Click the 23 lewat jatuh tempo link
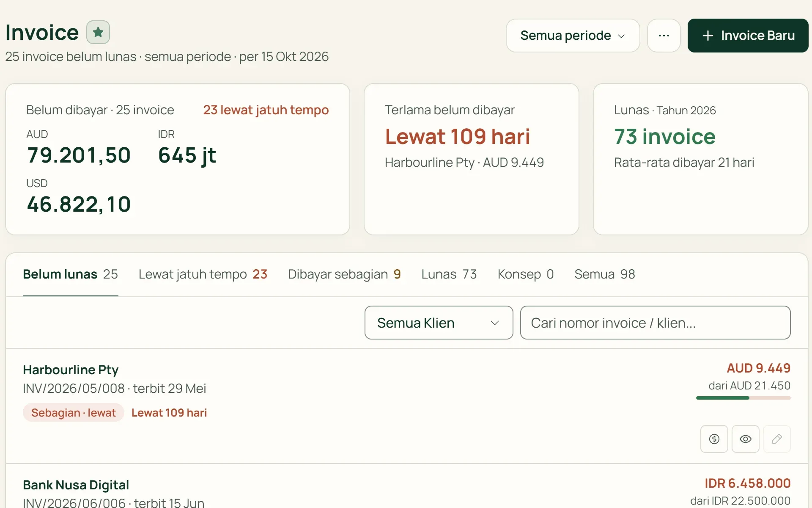This screenshot has height=508, width=812. pyautogui.click(x=266, y=110)
